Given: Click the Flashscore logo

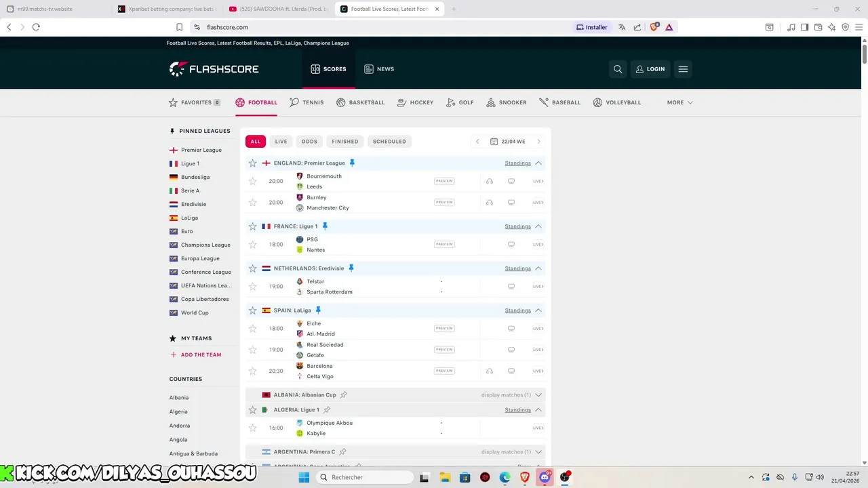Looking at the screenshot, I should [214, 68].
